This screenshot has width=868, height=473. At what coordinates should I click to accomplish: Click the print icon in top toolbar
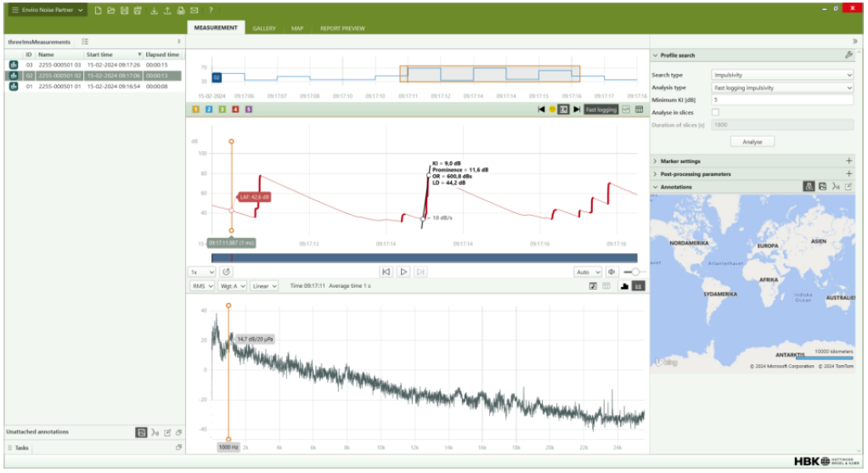(x=181, y=10)
